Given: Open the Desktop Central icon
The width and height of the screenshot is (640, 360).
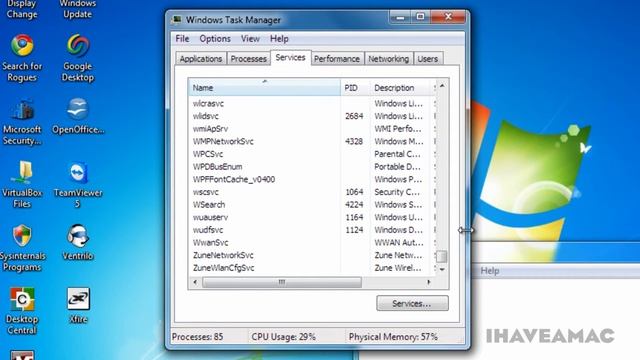Looking at the screenshot, I should pos(22,311).
